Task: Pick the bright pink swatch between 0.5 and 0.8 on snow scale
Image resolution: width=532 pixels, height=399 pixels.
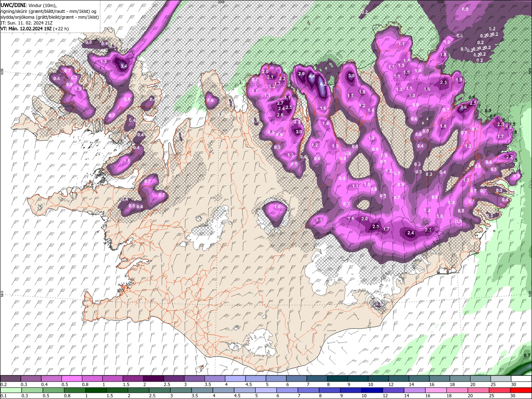Action: 72,379
